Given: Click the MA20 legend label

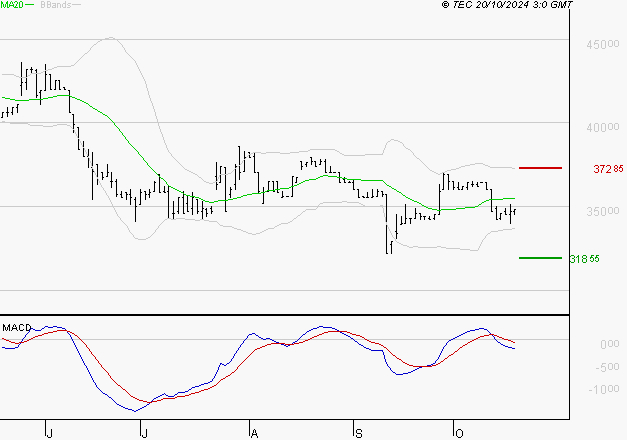Looking at the screenshot, I should [x=12, y=5].
